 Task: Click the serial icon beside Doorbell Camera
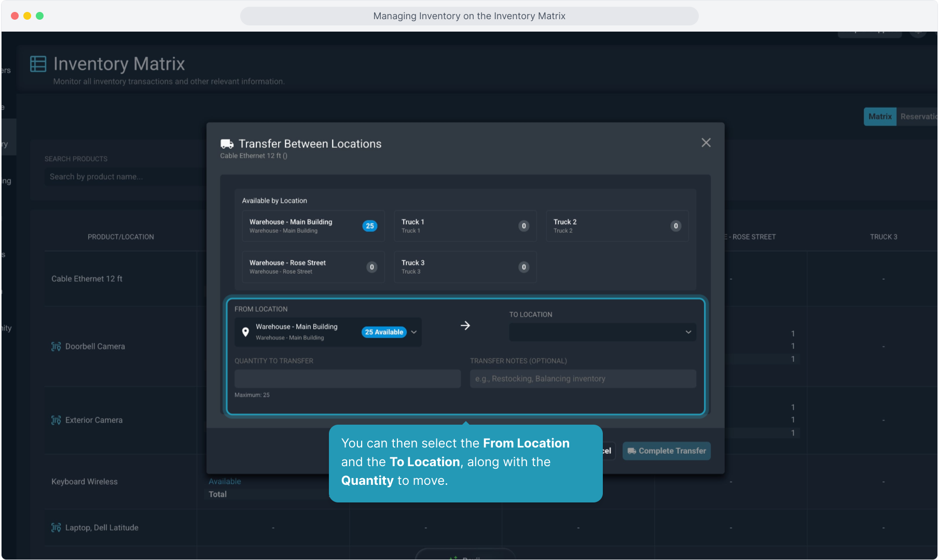(56, 346)
